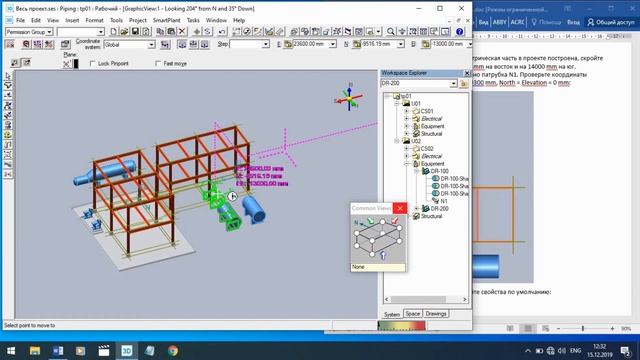Click the icon right of the Global dropdown
The image size is (640, 360).
click(x=165, y=44)
